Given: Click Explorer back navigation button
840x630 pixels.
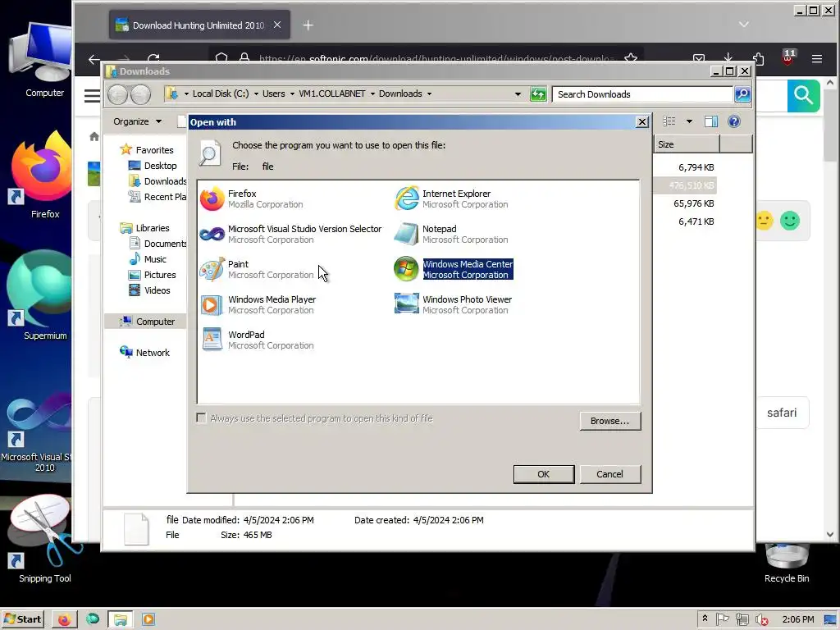Looking at the screenshot, I should (x=118, y=95).
